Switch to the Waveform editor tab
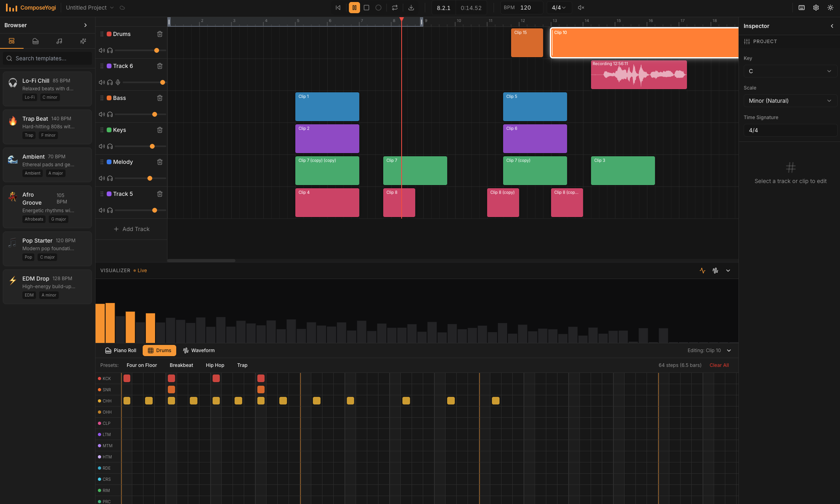Viewport: 840px width, 504px height. click(x=199, y=351)
